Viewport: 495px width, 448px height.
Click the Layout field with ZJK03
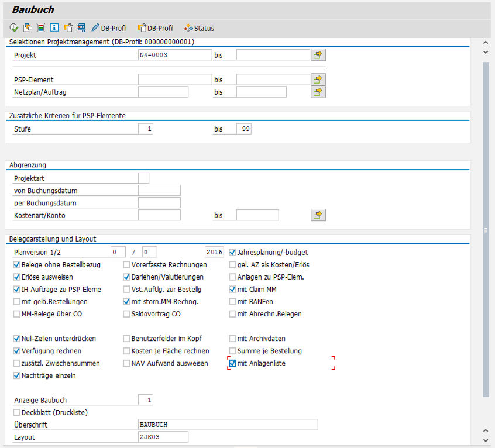click(x=163, y=437)
